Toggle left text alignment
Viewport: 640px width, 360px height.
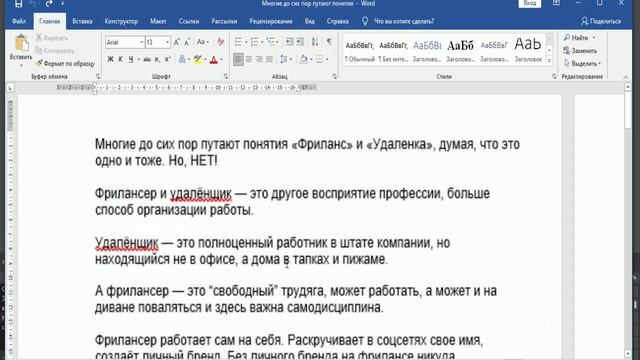point(238,60)
